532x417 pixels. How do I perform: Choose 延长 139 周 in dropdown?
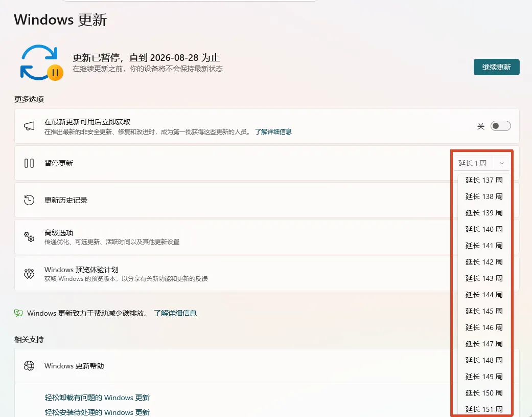pos(484,213)
